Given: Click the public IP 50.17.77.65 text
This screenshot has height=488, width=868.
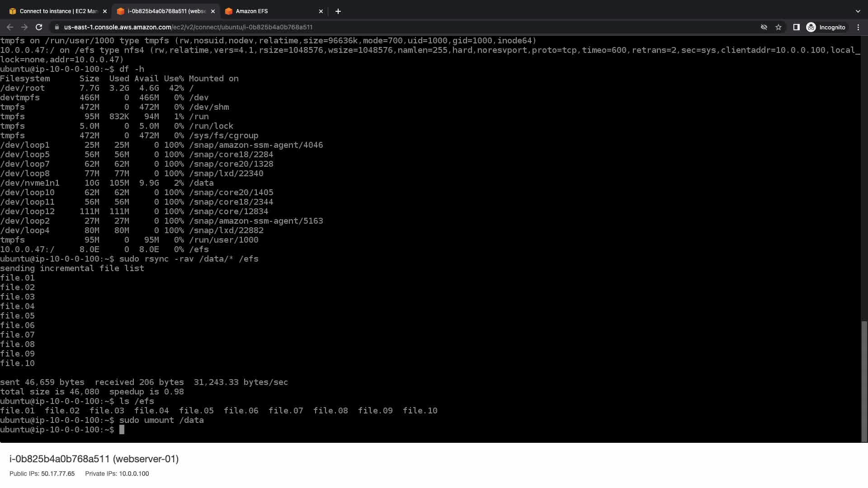Looking at the screenshot, I should (57, 474).
